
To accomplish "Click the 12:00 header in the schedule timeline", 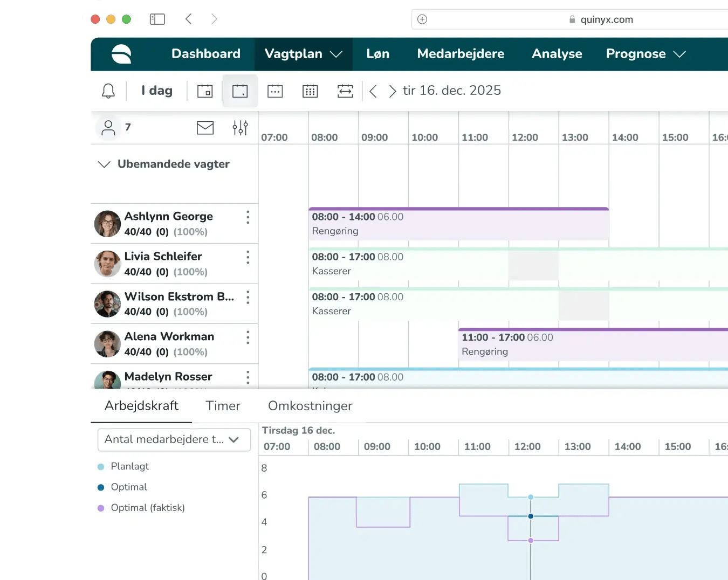I will pyautogui.click(x=525, y=137).
